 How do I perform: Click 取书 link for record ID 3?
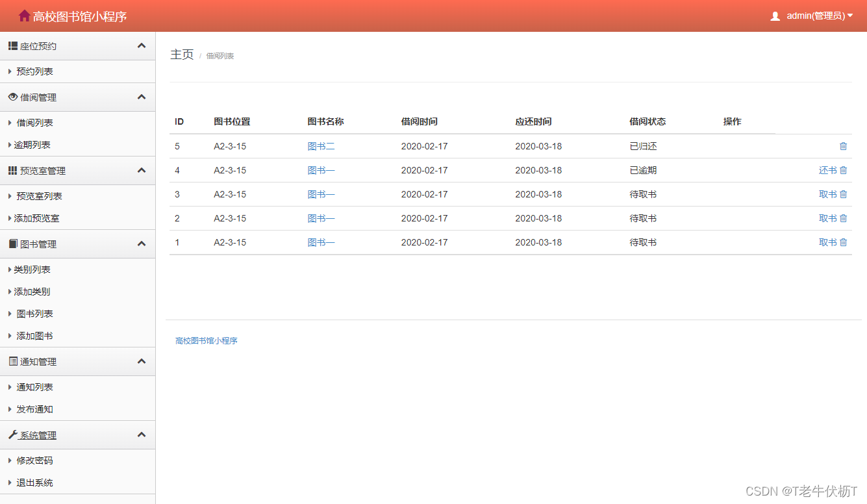[827, 194]
